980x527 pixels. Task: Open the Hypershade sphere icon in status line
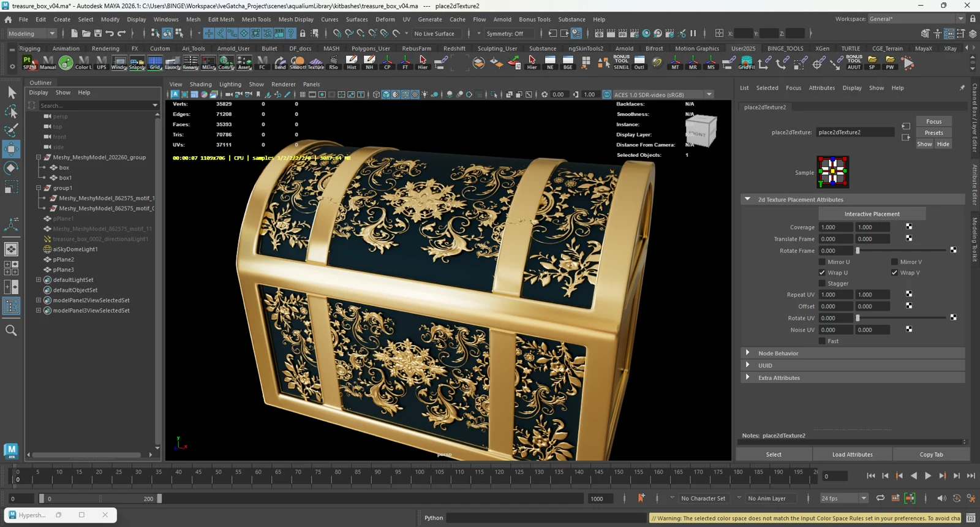click(x=646, y=34)
